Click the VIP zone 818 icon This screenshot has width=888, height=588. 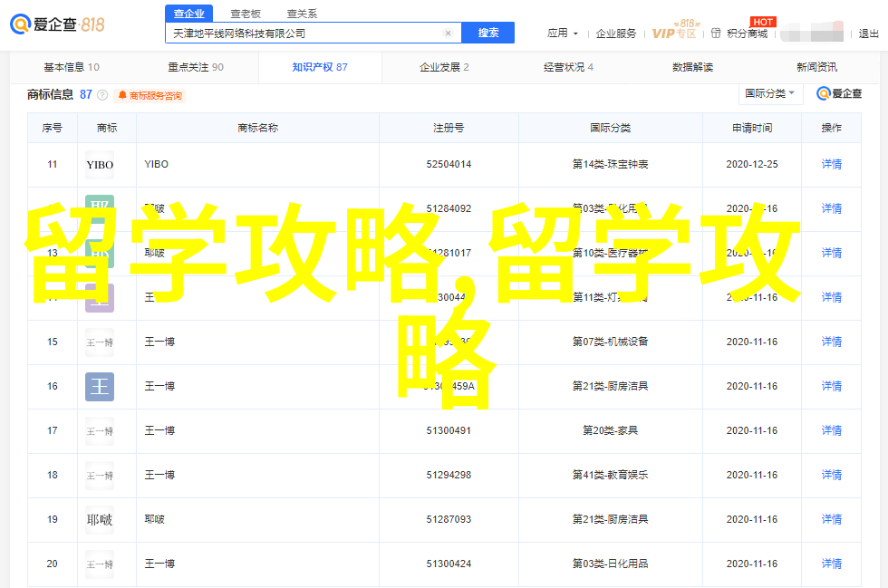[x=674, y=31]
